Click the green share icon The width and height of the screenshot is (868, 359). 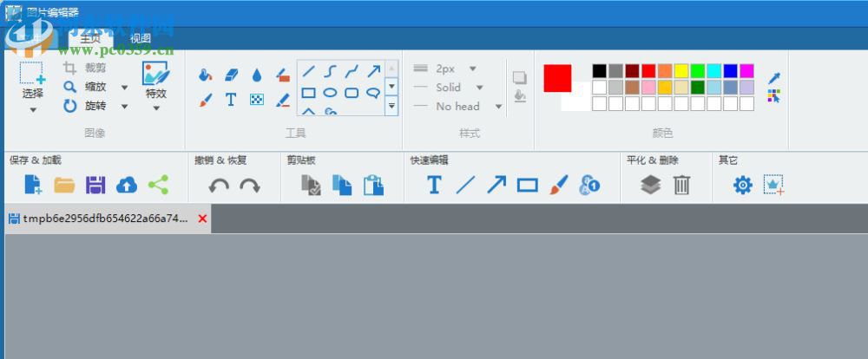pyautogui.click(x=158, y=185)
